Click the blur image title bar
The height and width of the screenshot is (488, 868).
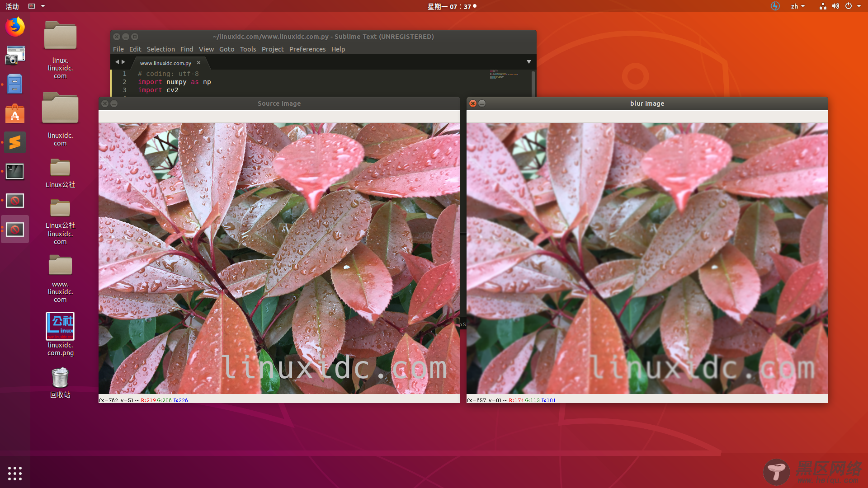coord(647,103)
